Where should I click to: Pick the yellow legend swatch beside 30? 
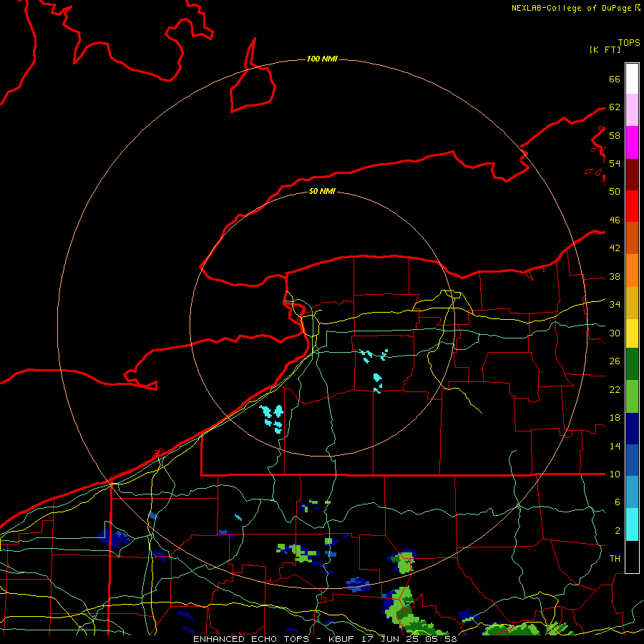632,333
